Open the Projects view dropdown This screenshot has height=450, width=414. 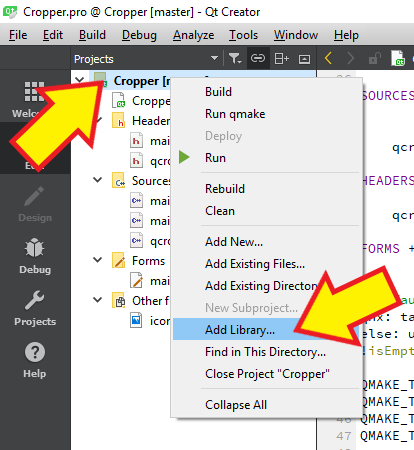point(214,59)
